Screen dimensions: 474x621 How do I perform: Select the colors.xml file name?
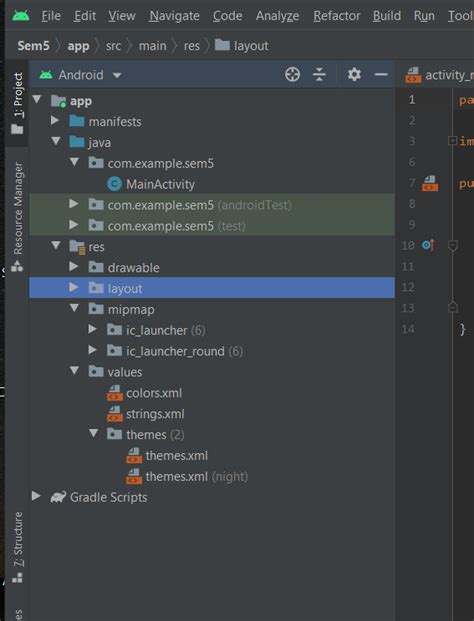coord(154,393)
